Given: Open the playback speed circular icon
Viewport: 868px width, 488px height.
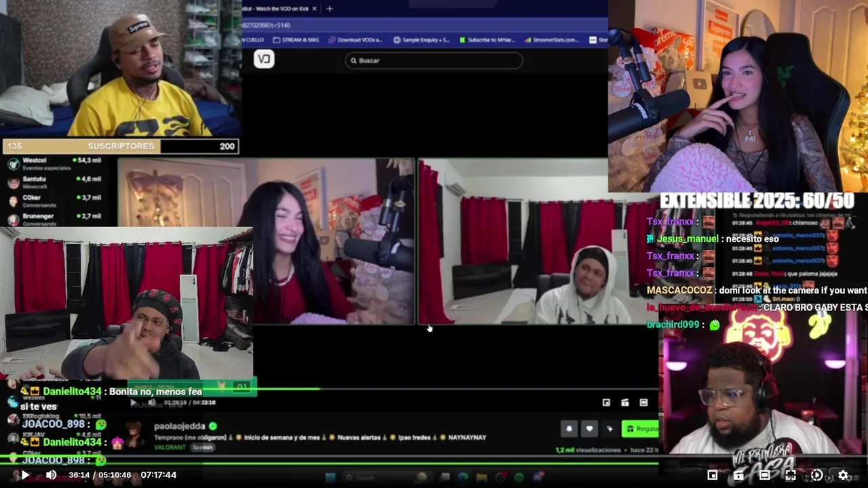Looking at the screenshot, I should [816, 475].
